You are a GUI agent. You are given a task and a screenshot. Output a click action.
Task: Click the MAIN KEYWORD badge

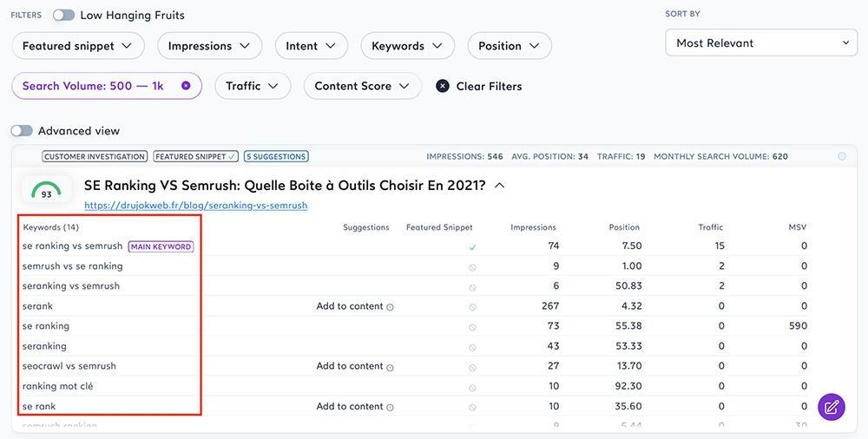(161, 246)
